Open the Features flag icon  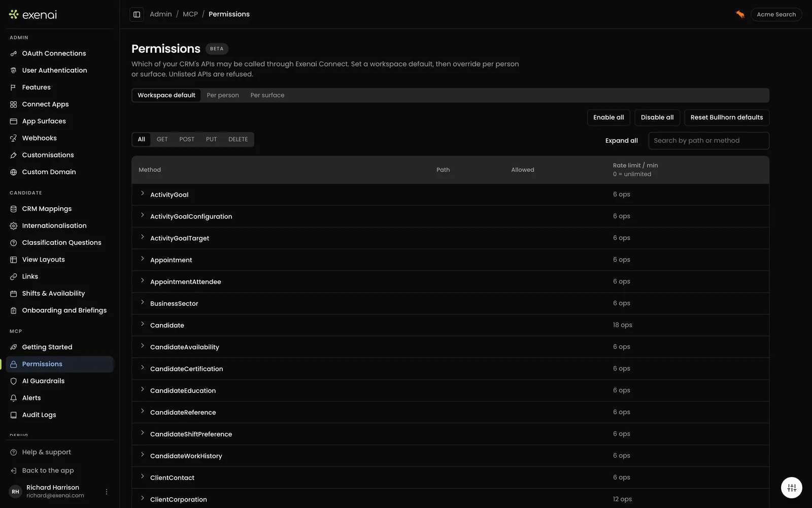(14, 87)
